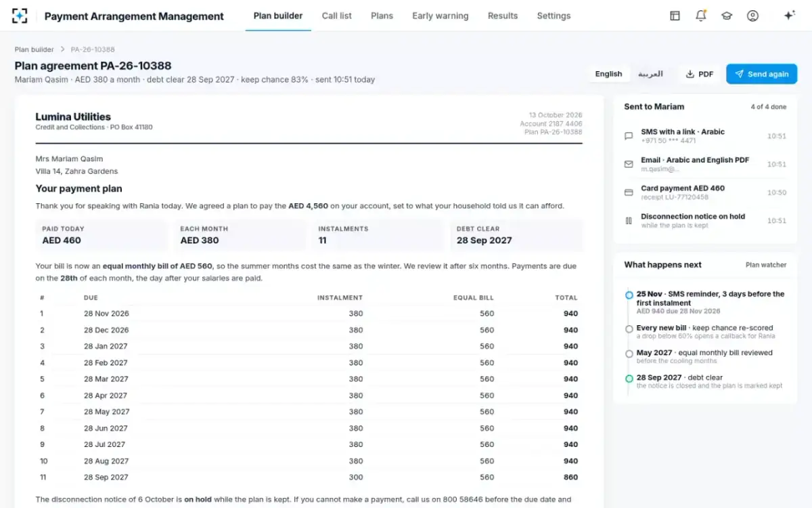Click the 25 Nov timeline marker
This screenshot has width=812, height=508.
coord(629,295)
